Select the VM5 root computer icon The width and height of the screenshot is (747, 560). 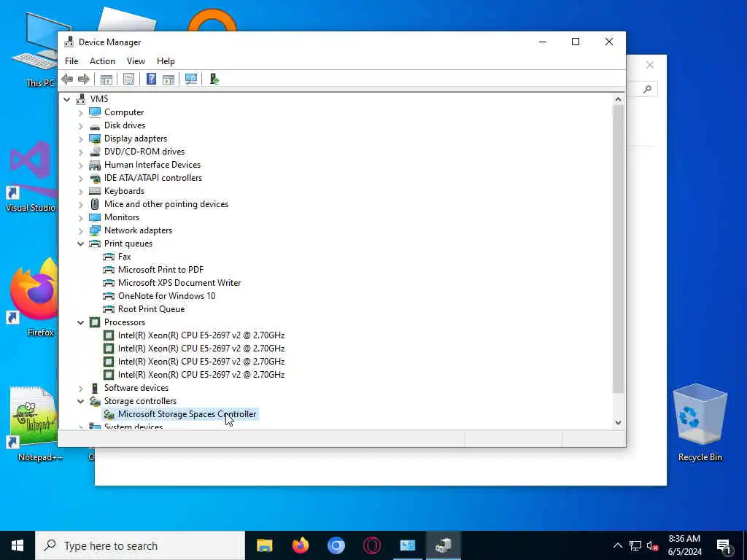[x=81, y=99]
